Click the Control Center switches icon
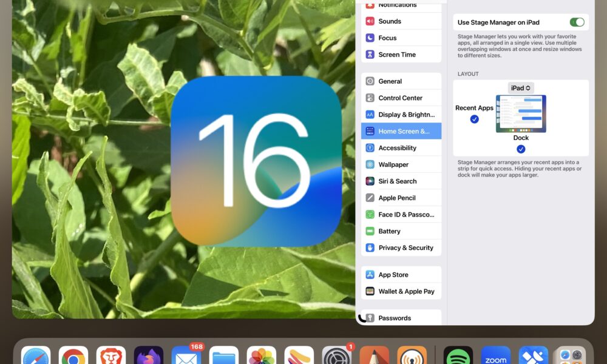The height and width of the screenshot is (364, 607). tap(370, 98)
